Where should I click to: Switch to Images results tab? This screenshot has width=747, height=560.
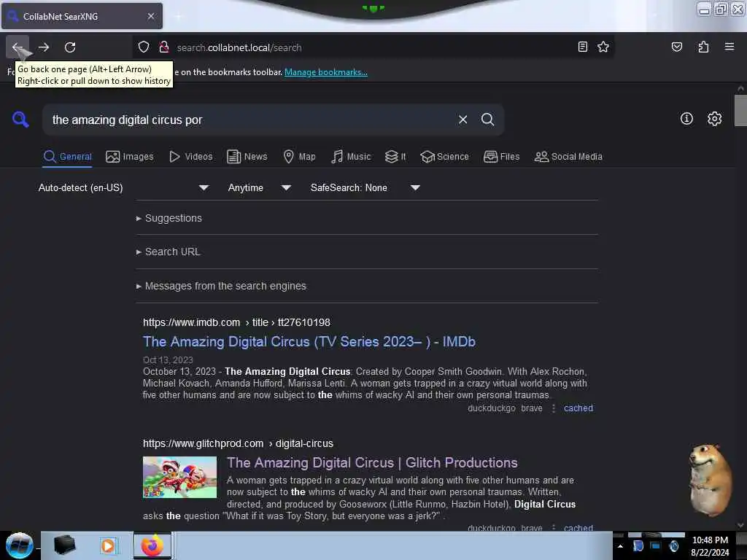pos(130,157)
